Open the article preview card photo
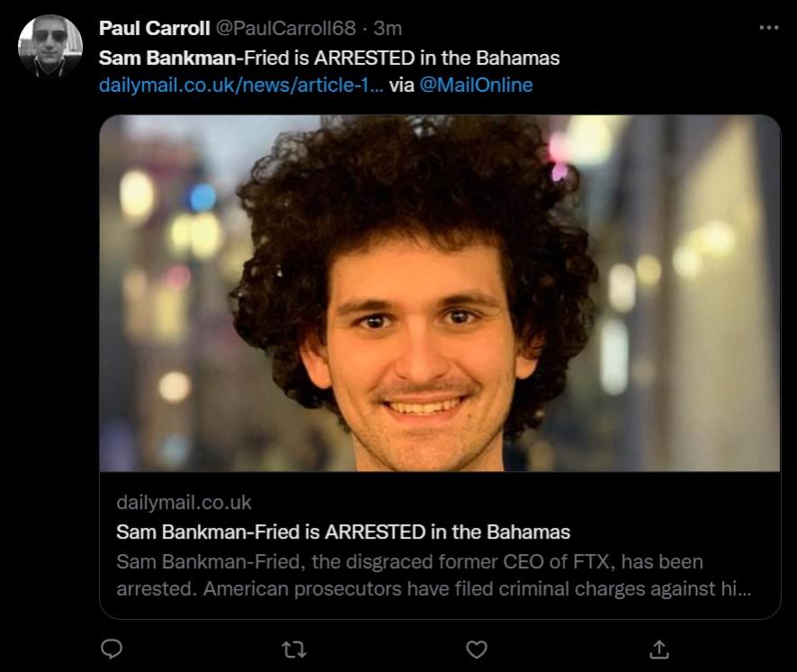The image size is (797, 672). 439,294
